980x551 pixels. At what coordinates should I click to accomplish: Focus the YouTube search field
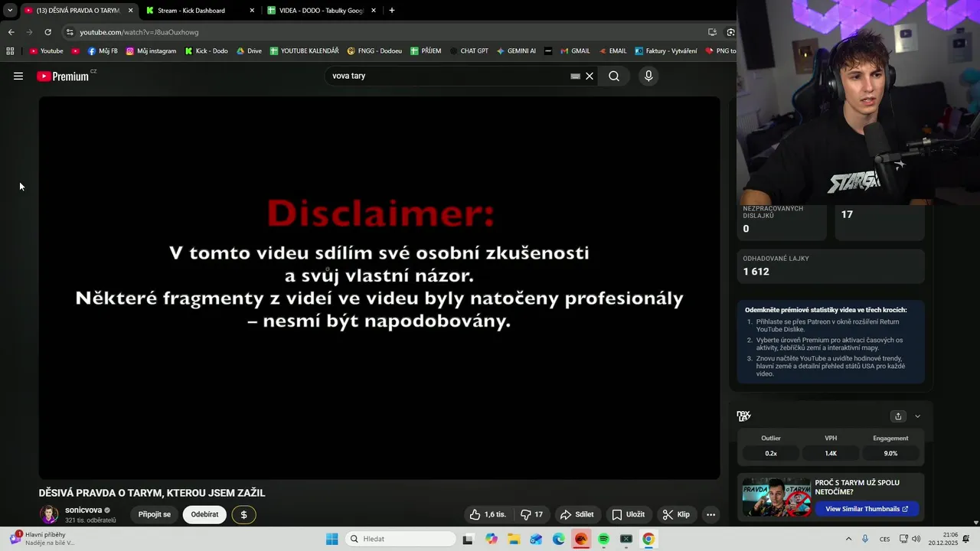448,76
